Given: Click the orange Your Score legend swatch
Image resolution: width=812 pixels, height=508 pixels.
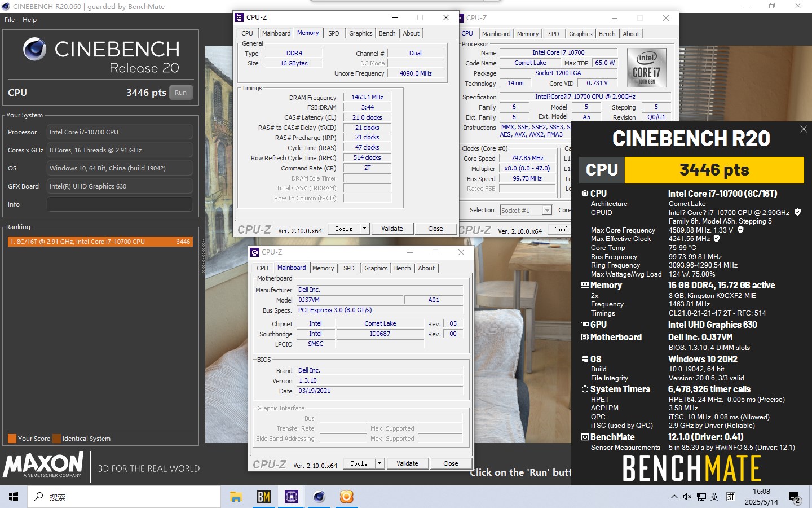Looking at the screenshot, I should click(12, 439).
